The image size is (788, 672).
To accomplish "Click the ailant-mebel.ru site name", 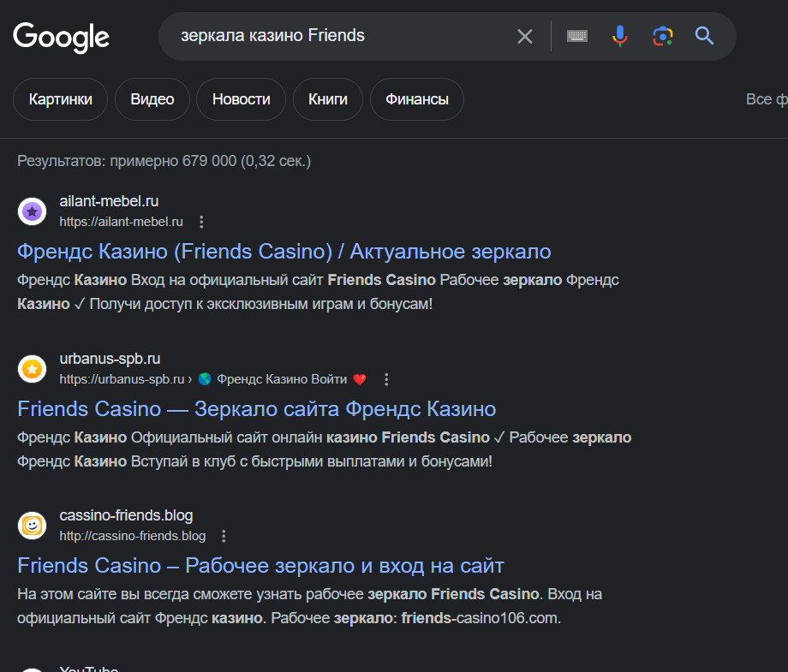I will 109,201.
